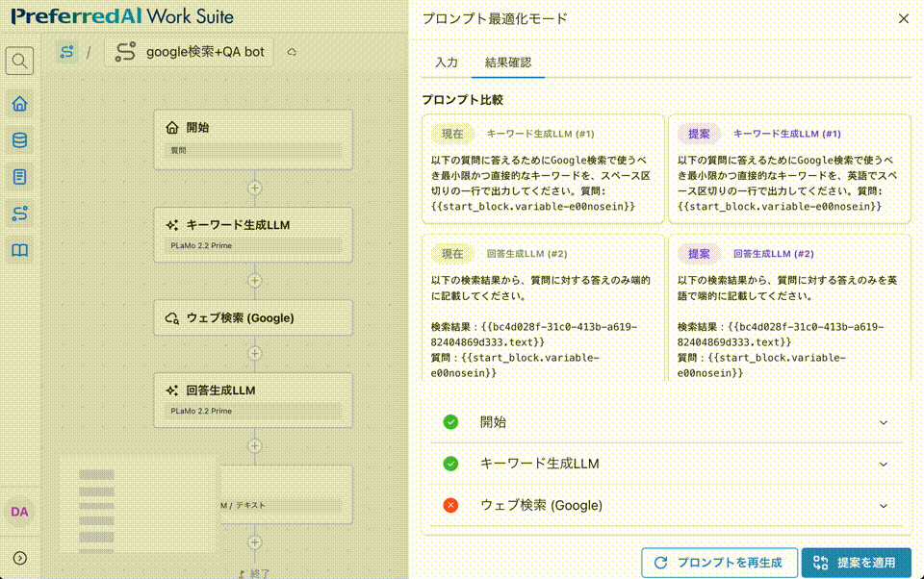Select the 開始 node on the canvas
This screenshot has width=924, height=579.
253,138
